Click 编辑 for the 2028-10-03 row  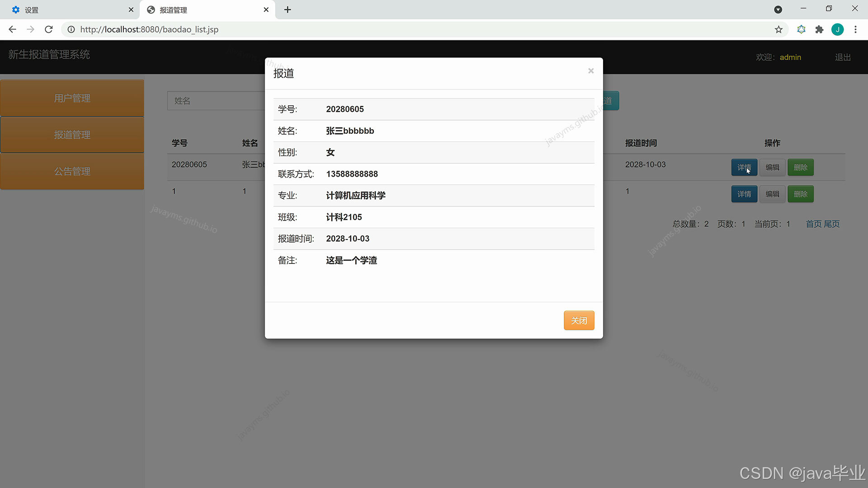pyautogui.click(x=772, y=167)
